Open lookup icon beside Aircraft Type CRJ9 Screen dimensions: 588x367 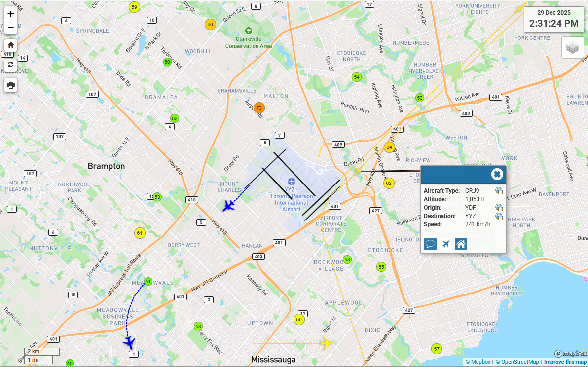click(x=499, y=191)
